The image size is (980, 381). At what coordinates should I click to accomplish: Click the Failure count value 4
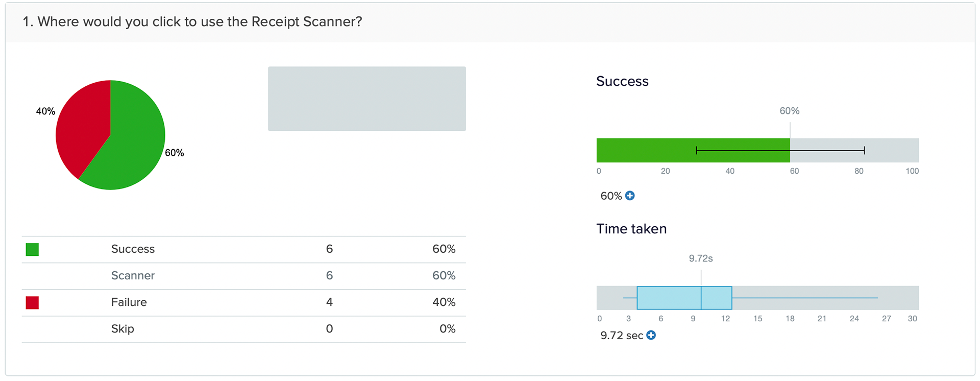329,302
